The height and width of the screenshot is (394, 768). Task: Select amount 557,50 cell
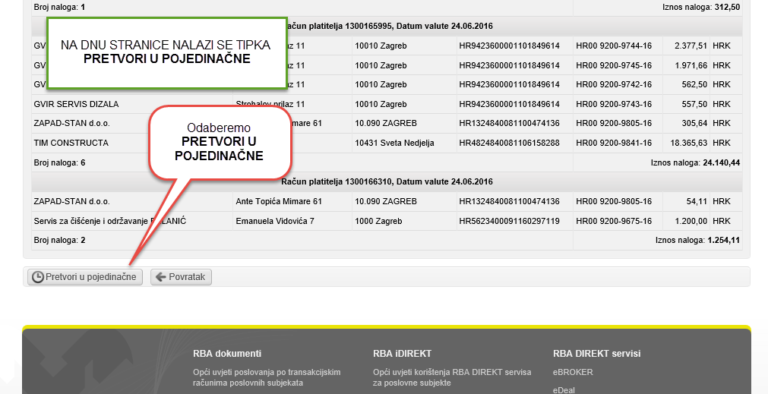click(x=695, y=104)
